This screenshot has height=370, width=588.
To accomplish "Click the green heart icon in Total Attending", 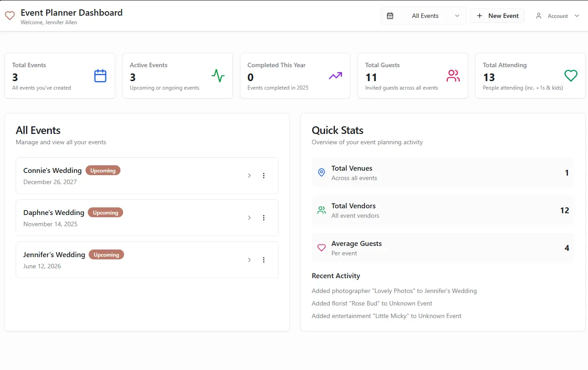I will pos(571,76).
